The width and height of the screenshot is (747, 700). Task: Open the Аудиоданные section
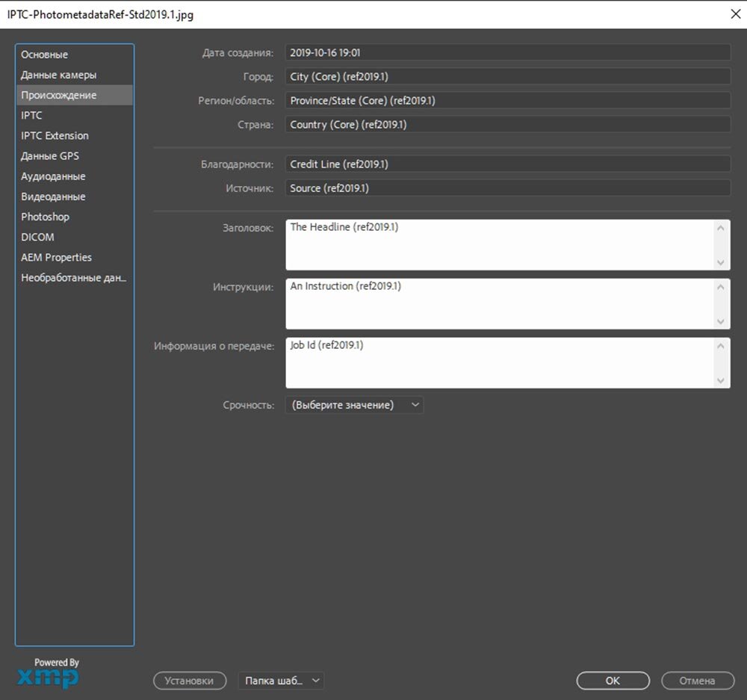click(74, 176)
